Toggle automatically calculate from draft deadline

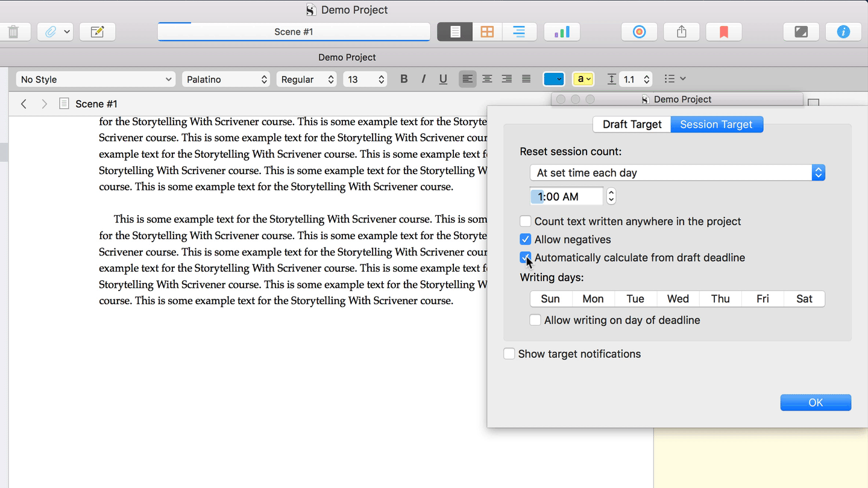click(526, 257)
